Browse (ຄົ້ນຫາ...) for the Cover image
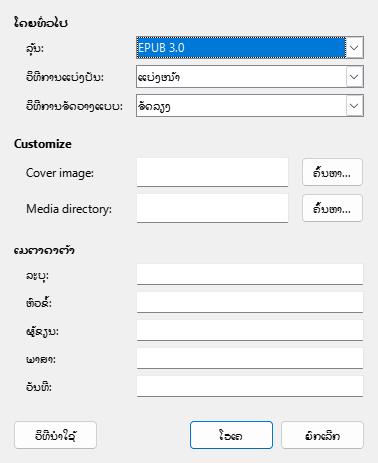This screenshot has height=463, width=378. [x=332, y=172]
